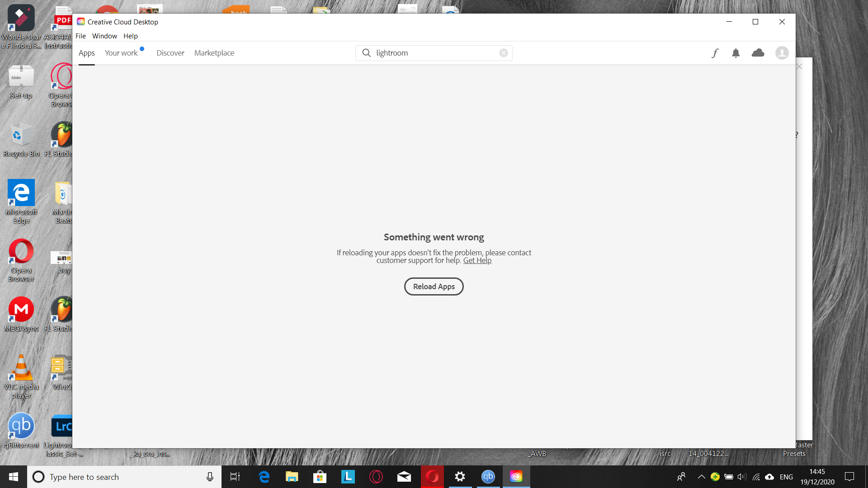Click the Creative Cloud storage icon
This screenshot has height=488, width=868.
(x=758, y=52)
